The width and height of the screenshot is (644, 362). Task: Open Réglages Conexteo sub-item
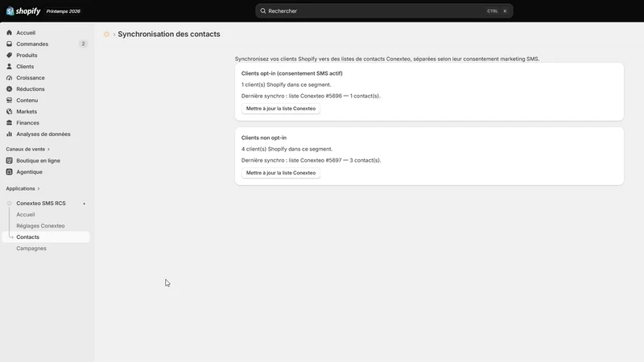click(x=40, y=226)
